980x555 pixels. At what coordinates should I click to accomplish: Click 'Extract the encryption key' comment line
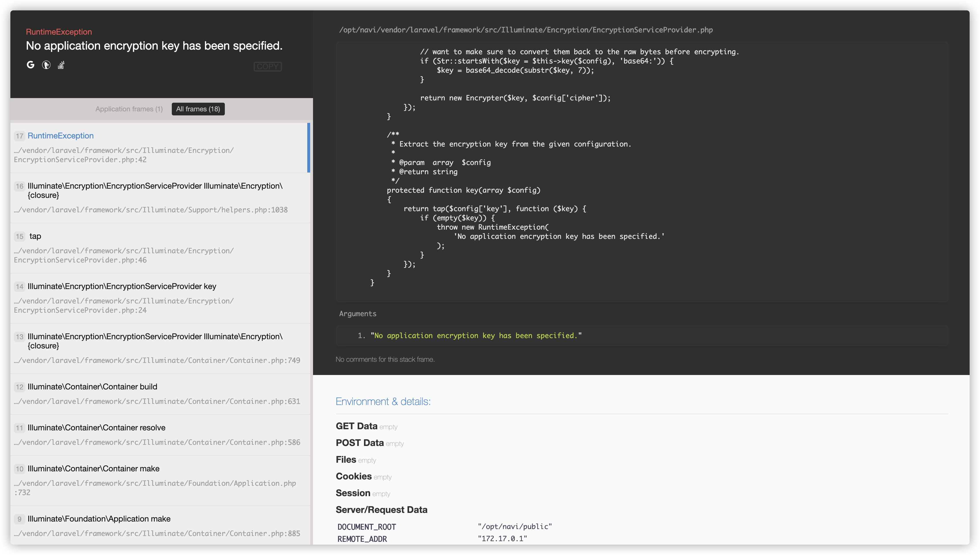click(x=515, y=144)
